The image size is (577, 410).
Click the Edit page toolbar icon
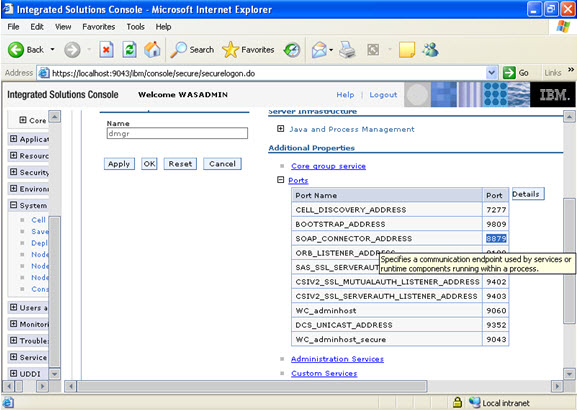coord(373,50)
